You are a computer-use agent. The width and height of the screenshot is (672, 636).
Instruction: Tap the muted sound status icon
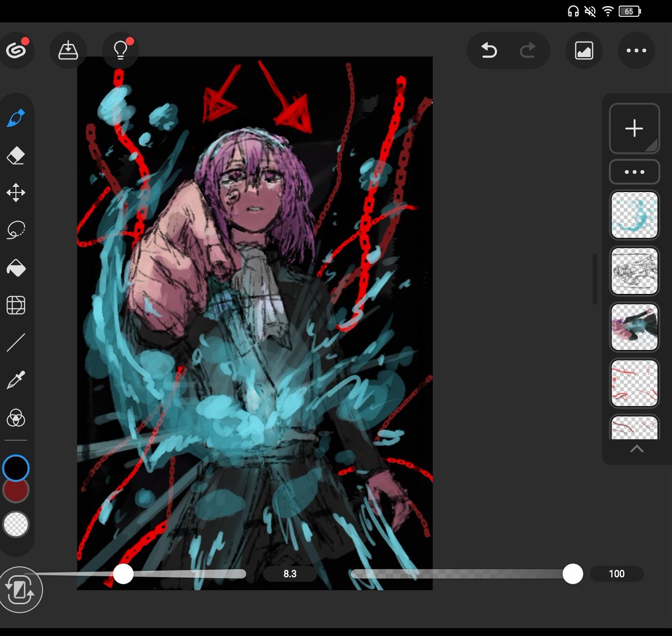590,11
